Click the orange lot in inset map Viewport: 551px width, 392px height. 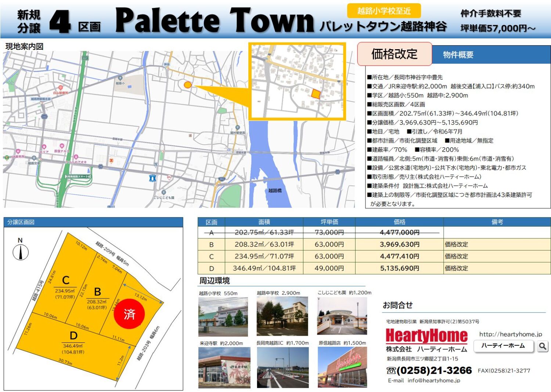coord(316,94)
